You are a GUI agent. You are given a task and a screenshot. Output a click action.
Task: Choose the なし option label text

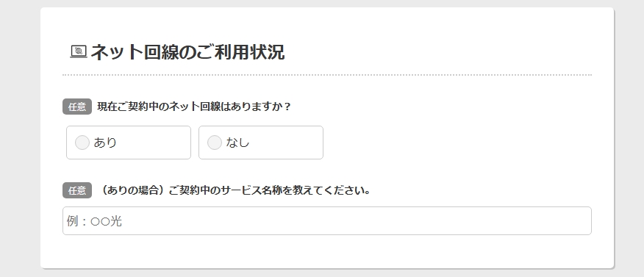pyautogui.click(x=237, y=143)
